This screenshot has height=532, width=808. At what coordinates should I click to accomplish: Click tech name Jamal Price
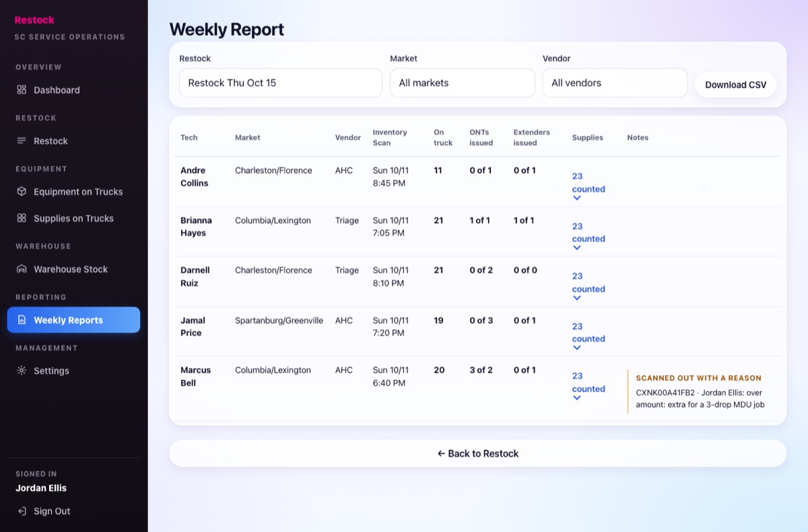(x=193, y=327)
